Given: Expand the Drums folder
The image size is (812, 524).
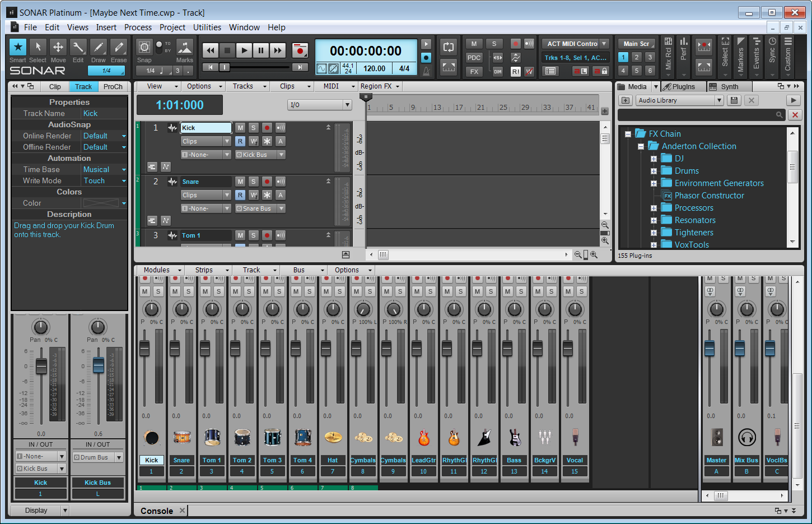Looking at the screenshot, I should pos(654,171).
